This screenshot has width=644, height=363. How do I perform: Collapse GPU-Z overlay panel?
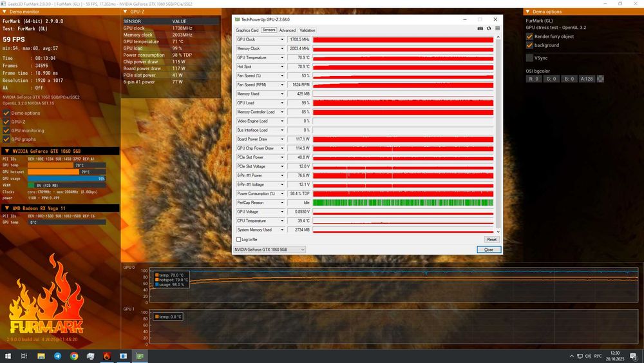[x=126, y=12]
